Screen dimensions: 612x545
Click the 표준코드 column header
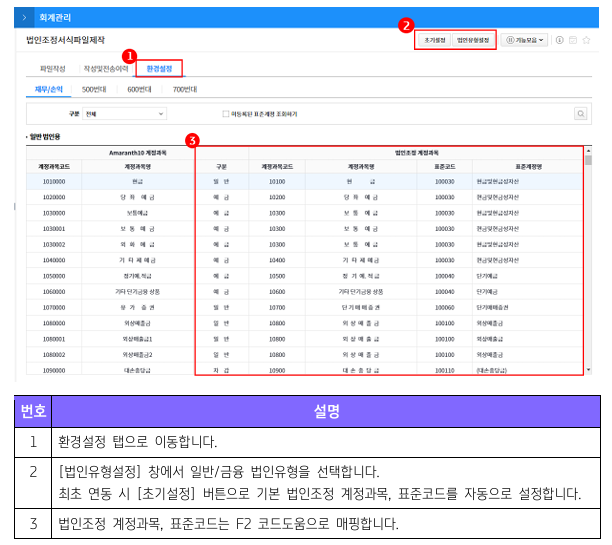click(x=445, y=167)
